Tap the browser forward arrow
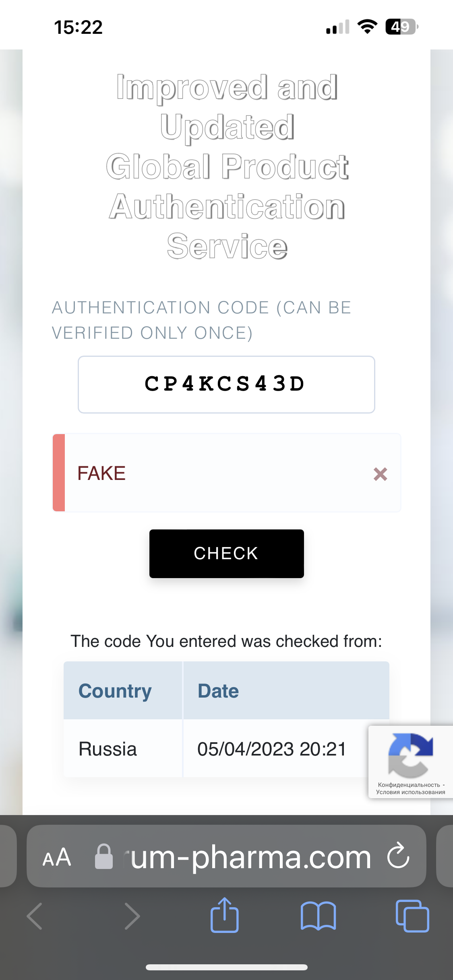This screenshot has width=453, height=980. pos(132,916)
